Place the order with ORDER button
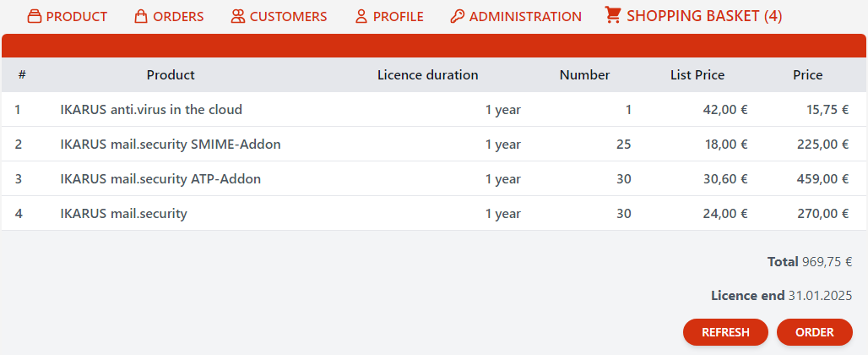This screenshot has height=355, width=868. click(x=815, y=332)
